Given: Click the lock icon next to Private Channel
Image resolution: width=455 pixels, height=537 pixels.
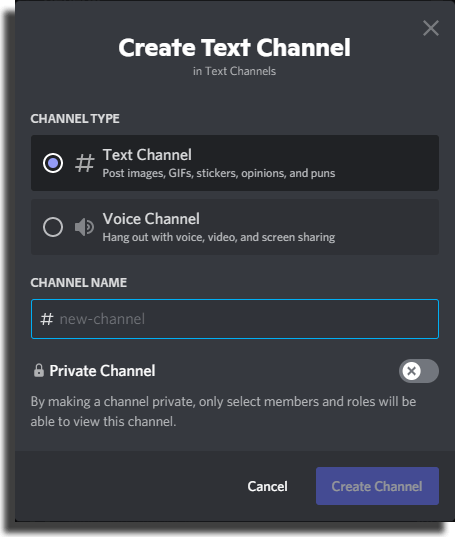Looking at the screenshot, I should click(39, 371).
